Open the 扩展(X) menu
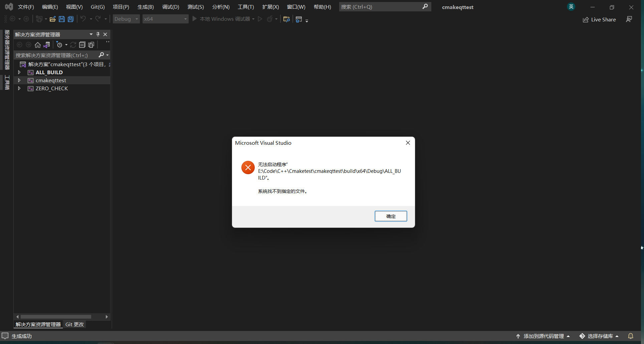The image size is (644, 344). 270,7
